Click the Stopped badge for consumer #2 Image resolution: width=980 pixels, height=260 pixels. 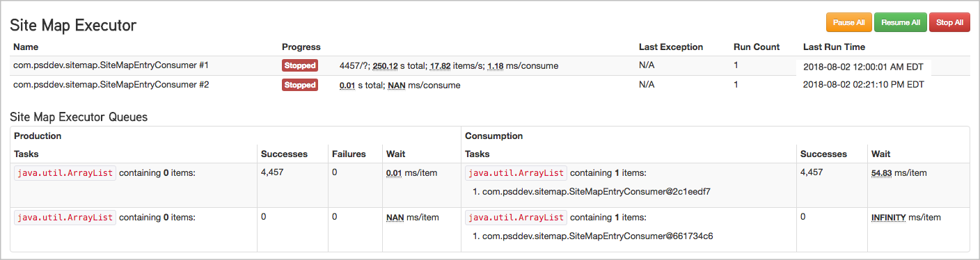pyautogui.click(x=300, y=85)
